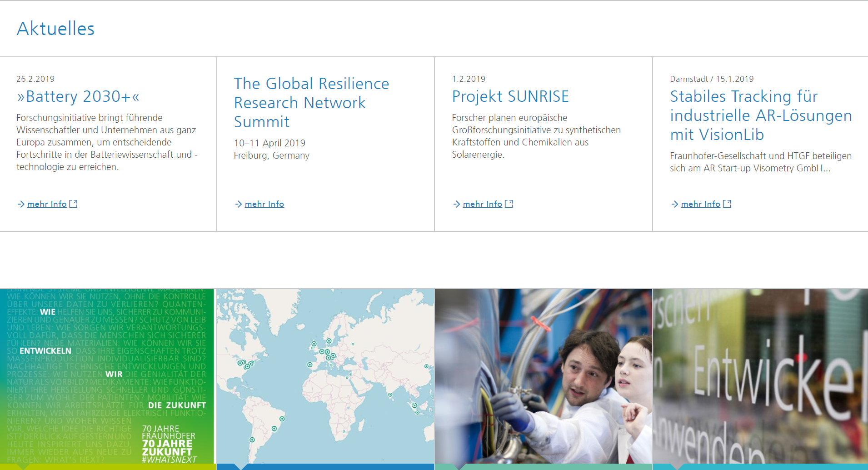Click external link icon under VisionLib teaser
Image resolution: width=868 pixels, height=470 pixels.
[x=727, y=204]
